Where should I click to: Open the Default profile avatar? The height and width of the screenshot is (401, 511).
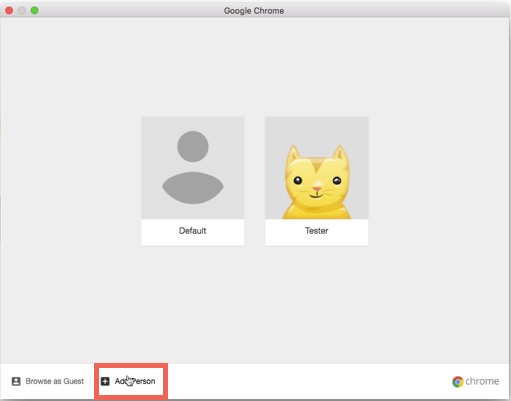pyautogui.click(x=193, y=168)
